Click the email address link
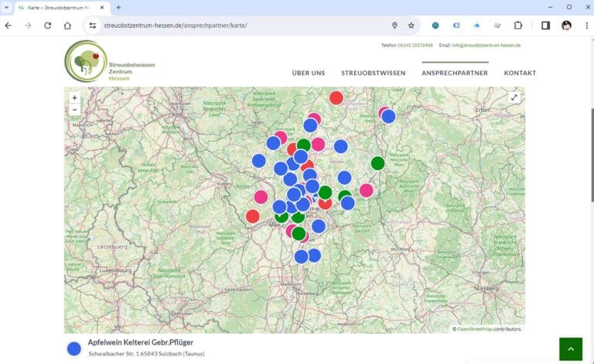 click(x=486, y=46)
